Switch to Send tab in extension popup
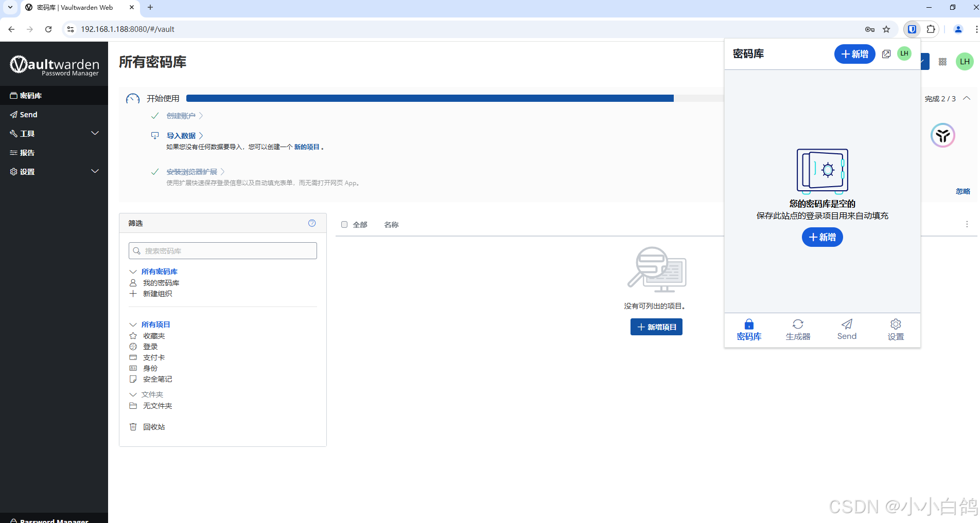The image size is (980, 523). [847, 330]
